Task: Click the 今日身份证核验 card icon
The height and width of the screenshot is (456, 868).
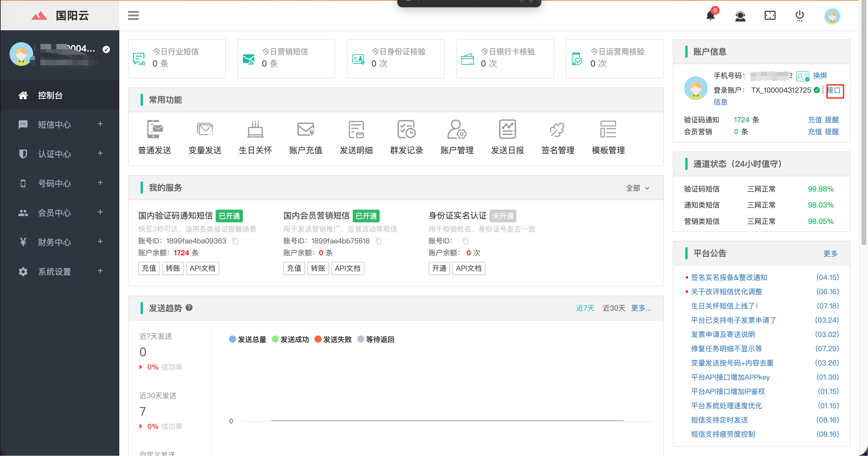Action: tap(358, 59)
